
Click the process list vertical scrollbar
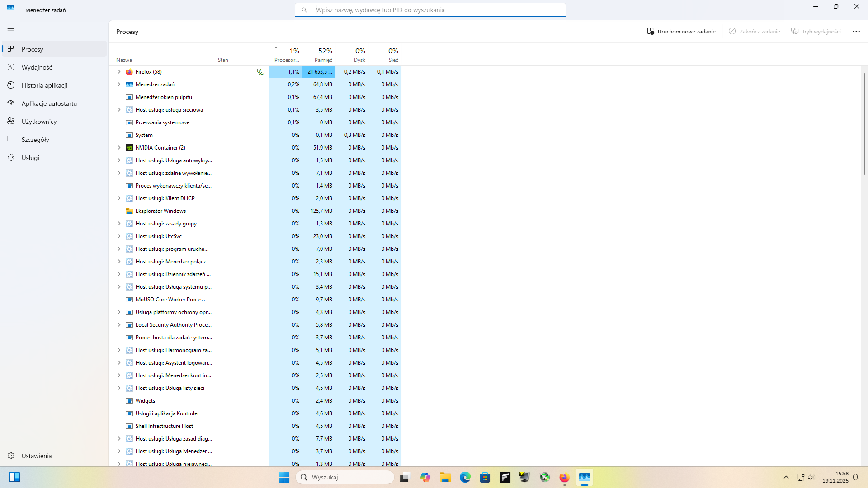[864, 124]
